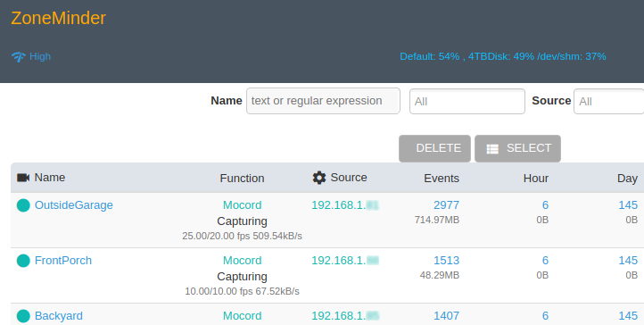The height and width of the screenshot is (325, 644).
Task: Open the Source filter dropdown
Action: click(608, 101)
